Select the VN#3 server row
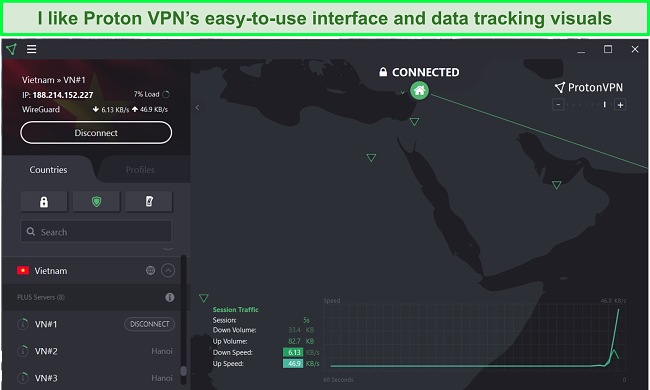Image resolution: width=650 pixels, height=390 pixels. 92,378
